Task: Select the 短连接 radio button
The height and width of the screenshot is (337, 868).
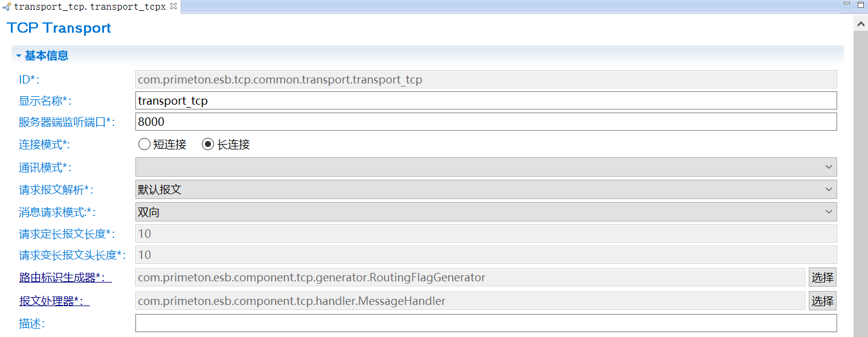Action: [x=144, y=145]
